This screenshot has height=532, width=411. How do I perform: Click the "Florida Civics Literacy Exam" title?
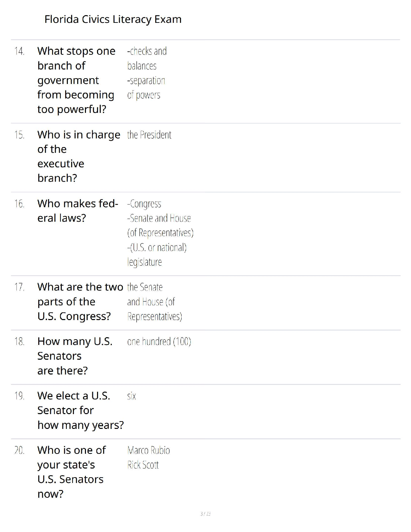coord(113,19)
